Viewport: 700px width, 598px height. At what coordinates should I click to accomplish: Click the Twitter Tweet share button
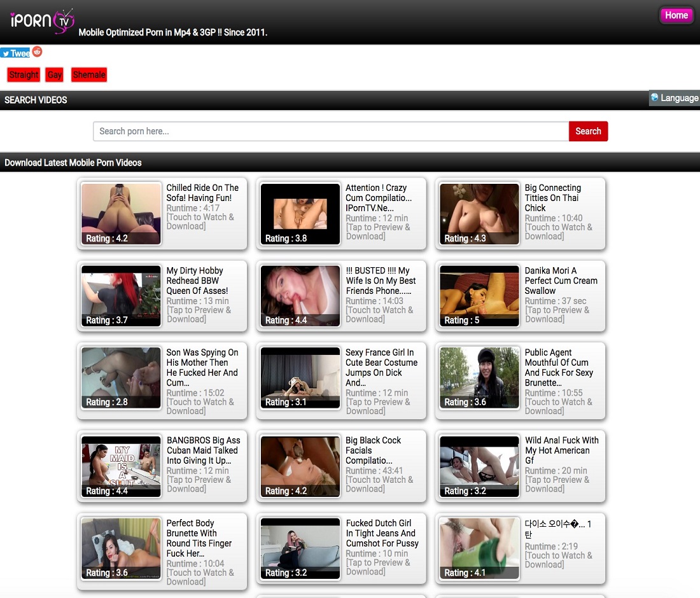coord(15,53)
